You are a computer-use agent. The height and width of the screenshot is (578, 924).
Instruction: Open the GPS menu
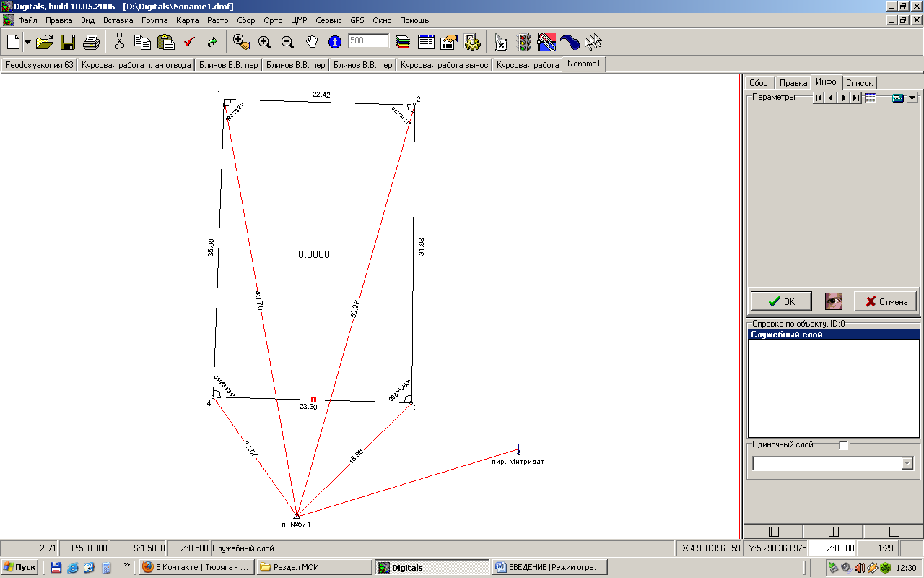point(357,20)
